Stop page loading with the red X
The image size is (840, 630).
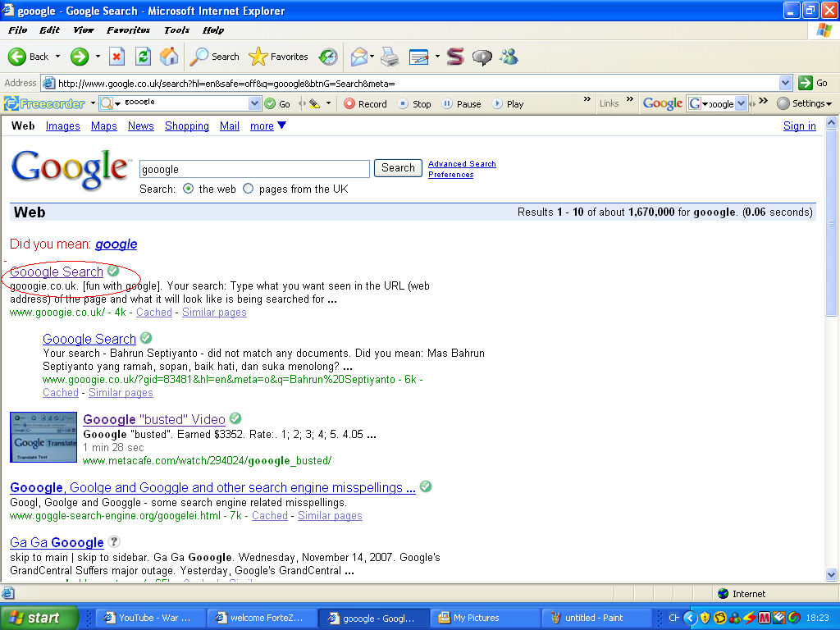pyautogui.click(x=116, y=57)
